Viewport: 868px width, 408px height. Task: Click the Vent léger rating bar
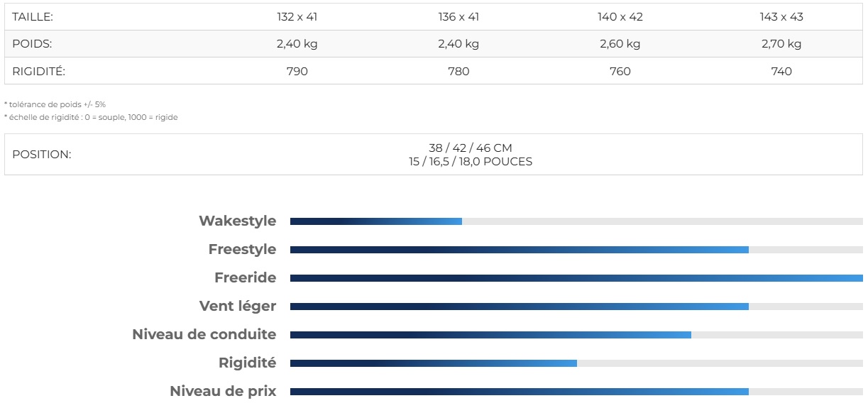click(576, 307)
